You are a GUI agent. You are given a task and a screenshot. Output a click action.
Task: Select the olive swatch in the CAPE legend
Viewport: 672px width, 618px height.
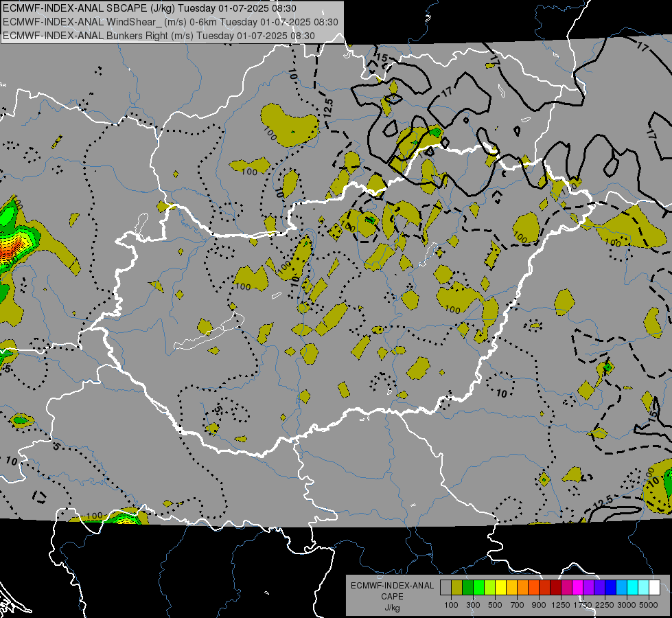(x=456, y=588)
